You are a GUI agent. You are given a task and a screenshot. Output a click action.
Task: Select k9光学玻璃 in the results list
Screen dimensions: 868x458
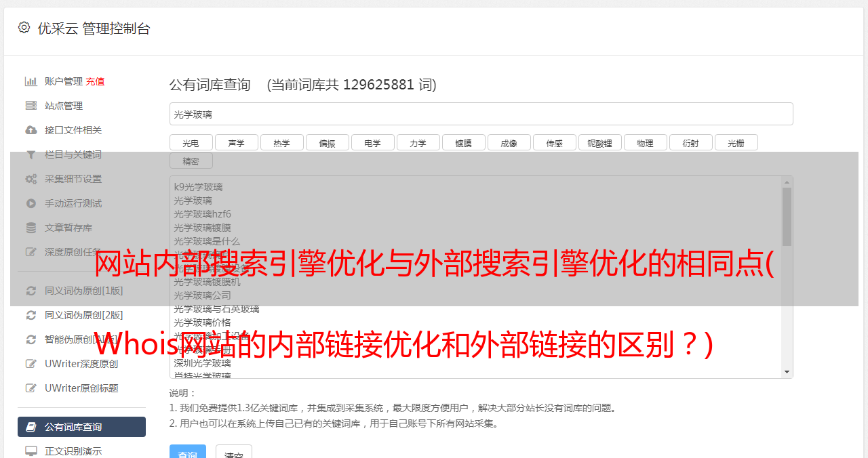tap(198, 187)
